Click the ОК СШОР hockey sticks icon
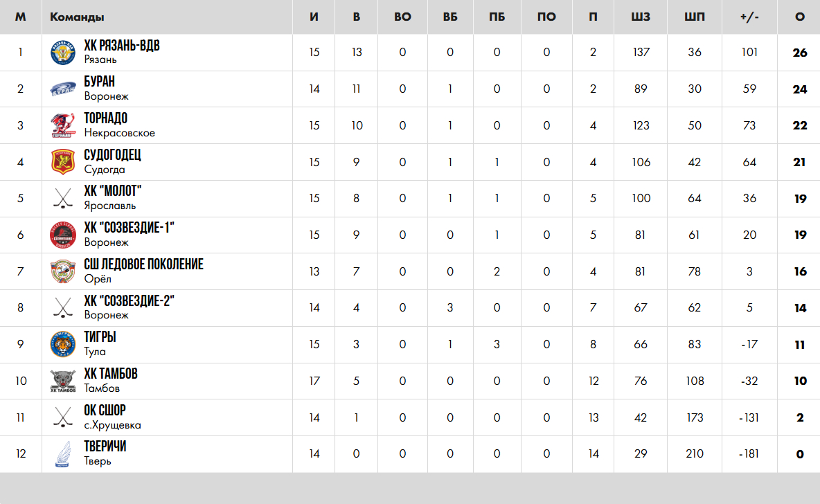This screenshot has width=820, height=504. pos(63,417)
